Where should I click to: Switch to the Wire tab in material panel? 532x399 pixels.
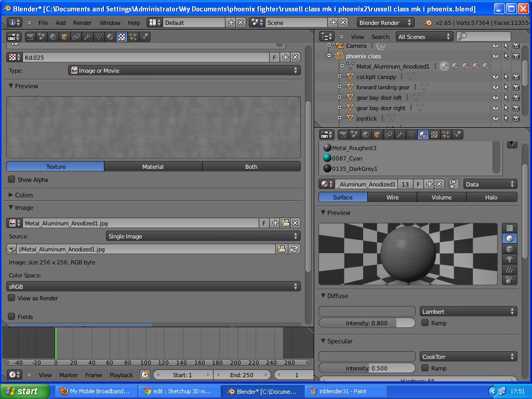(x=392, y=197)
